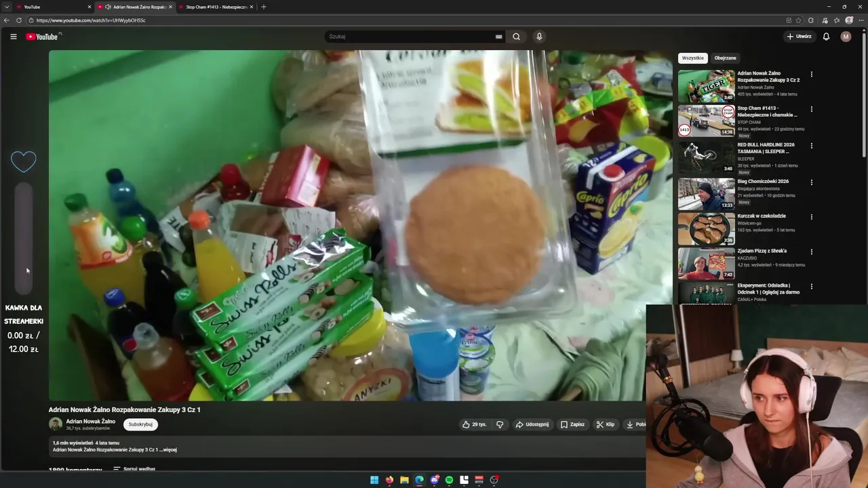Click the Utwórz create button
Screen dimensions: 868x488
[x=800, y=37]
